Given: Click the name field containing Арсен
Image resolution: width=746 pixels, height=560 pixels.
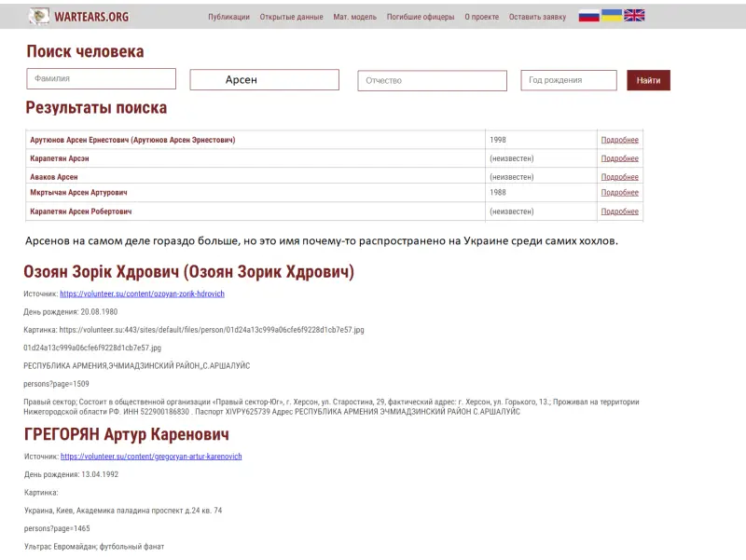Looking at the screenshot, I should 264,80.
